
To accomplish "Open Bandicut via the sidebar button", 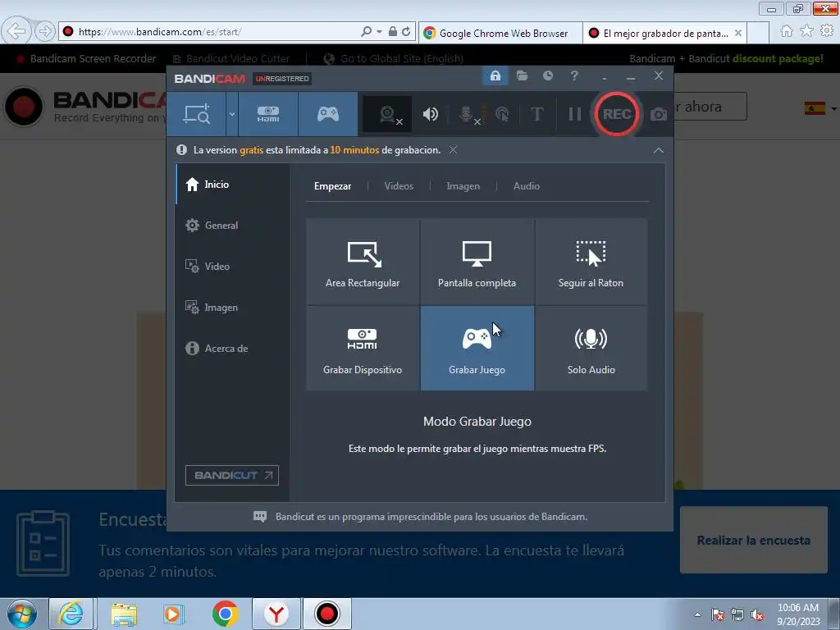I will click(232, 475).
